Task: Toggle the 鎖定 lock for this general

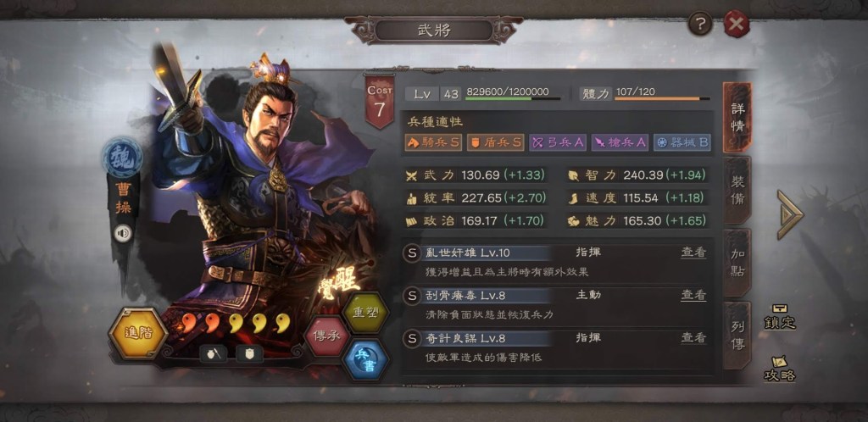Action: (780, 317)
